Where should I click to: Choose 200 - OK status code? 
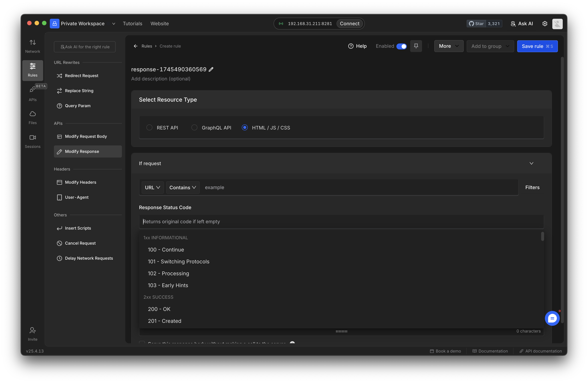coord(159,309)
